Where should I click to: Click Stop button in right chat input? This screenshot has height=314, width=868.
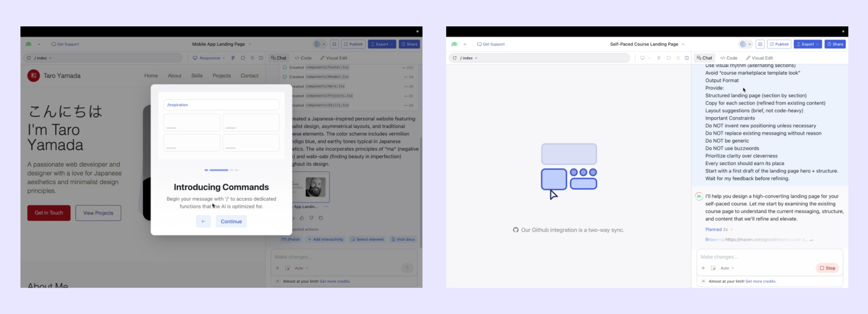pyautogui.click(x=827, y=268)
